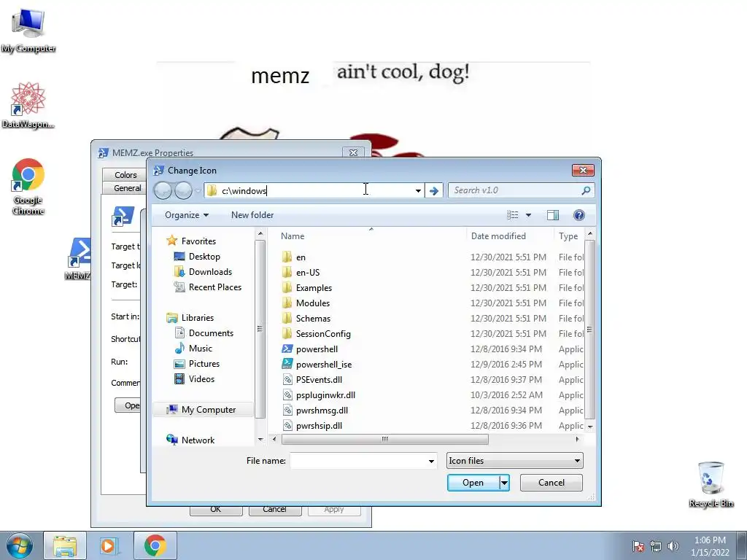Open the view options dropdown arrow

[x=528, y=215]
